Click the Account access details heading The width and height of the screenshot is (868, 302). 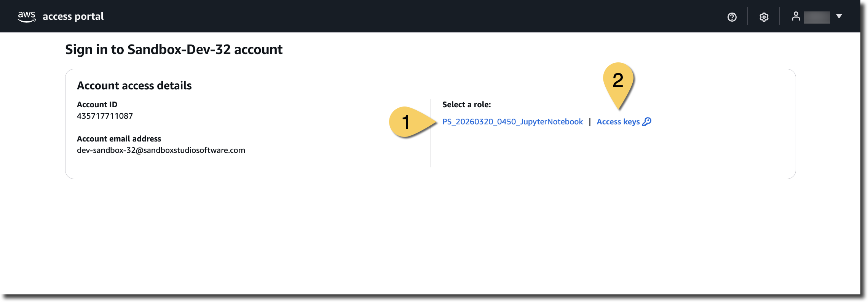tap(134, 86)
